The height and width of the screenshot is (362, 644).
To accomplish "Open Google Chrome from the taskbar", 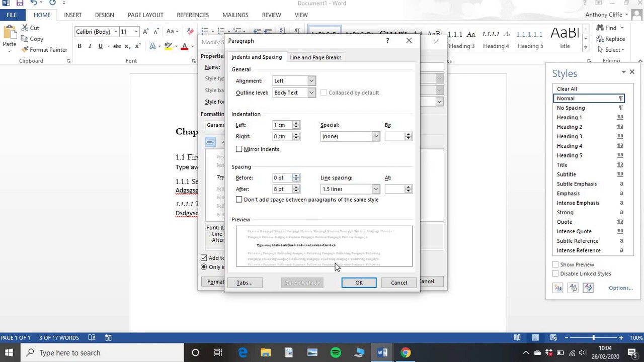I will point(406,352).
